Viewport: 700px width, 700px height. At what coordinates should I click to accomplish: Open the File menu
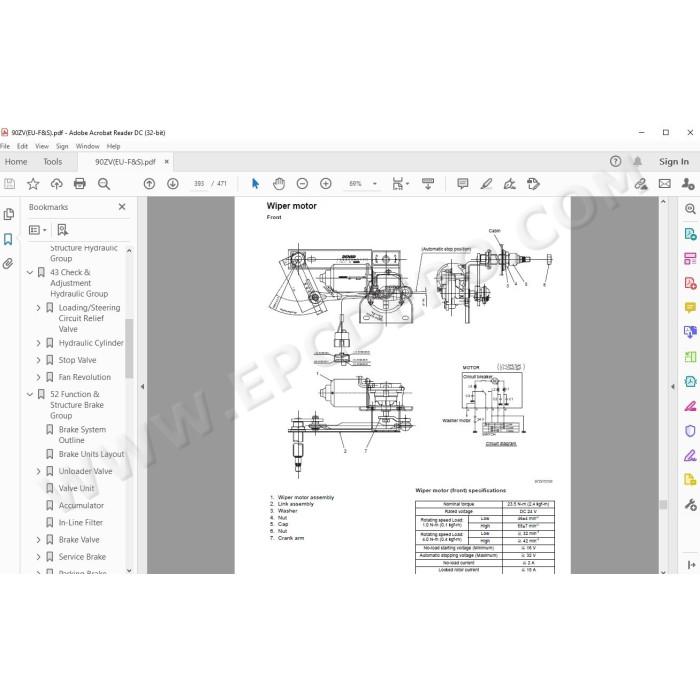(5, 146)
